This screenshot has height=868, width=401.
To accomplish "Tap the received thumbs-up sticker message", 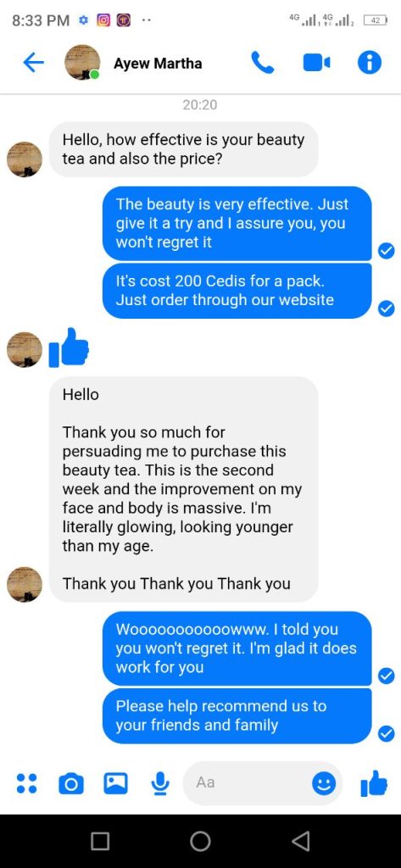I will (x=69, y=348).
